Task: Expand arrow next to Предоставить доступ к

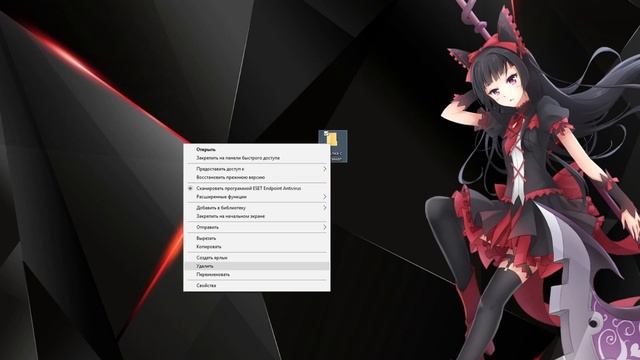Action: 325,169
